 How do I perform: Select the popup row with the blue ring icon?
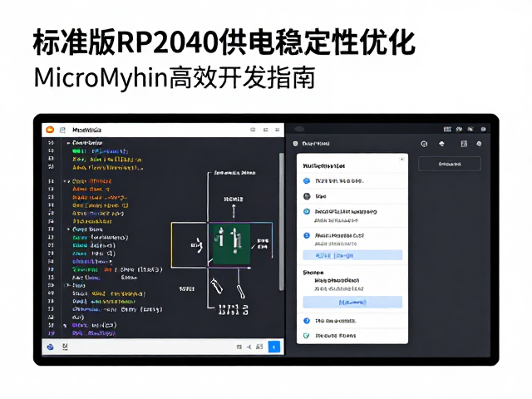pyautogui.click(x=352, y=216)
